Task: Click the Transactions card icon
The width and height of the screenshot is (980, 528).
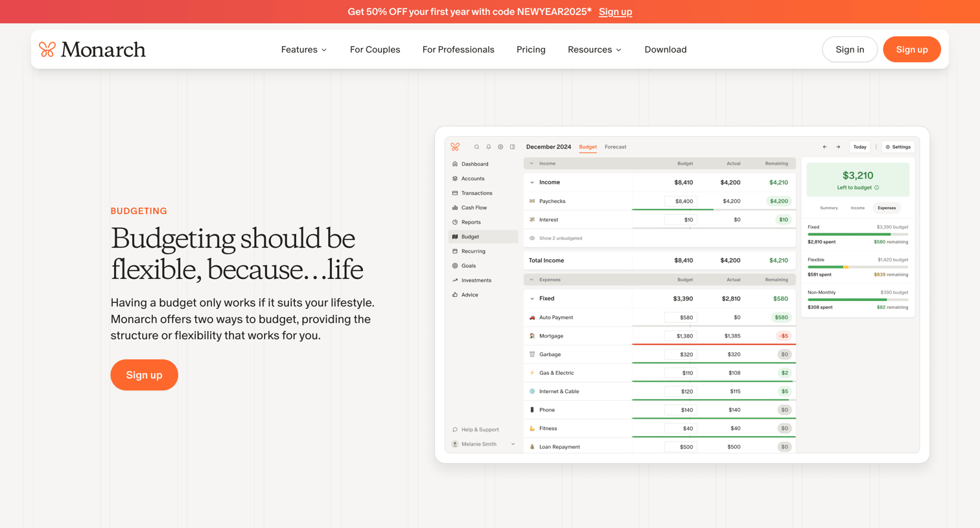Action: [455, 193]
